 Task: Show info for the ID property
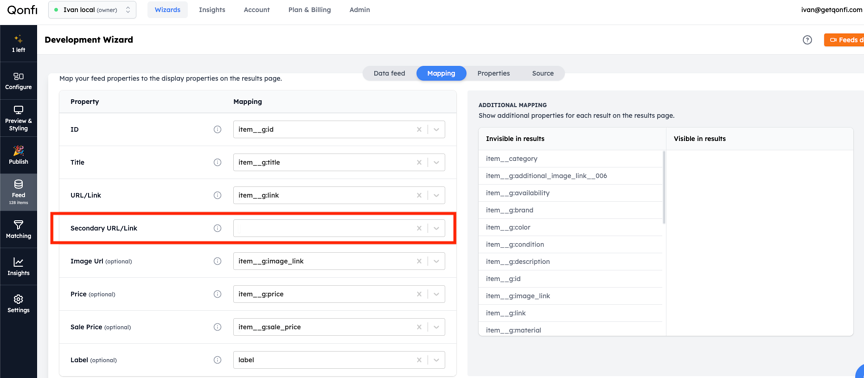tap(217, 129)
